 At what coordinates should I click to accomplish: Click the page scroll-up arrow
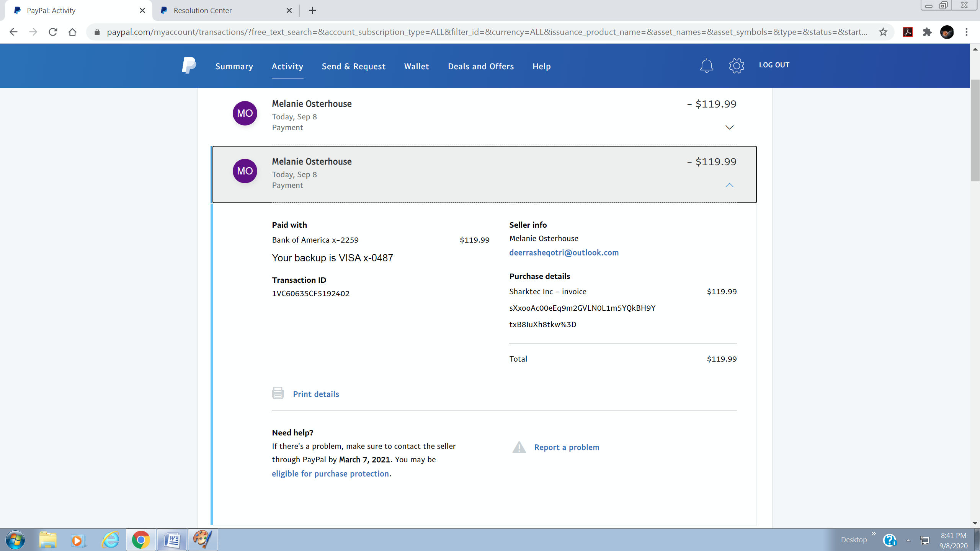[x=975, y=49]
